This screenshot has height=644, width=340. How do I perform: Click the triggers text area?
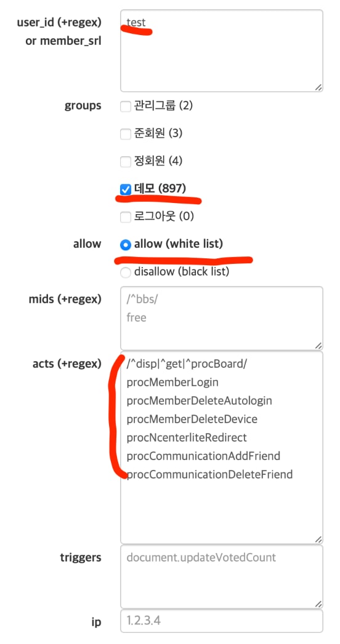[222, 576]
